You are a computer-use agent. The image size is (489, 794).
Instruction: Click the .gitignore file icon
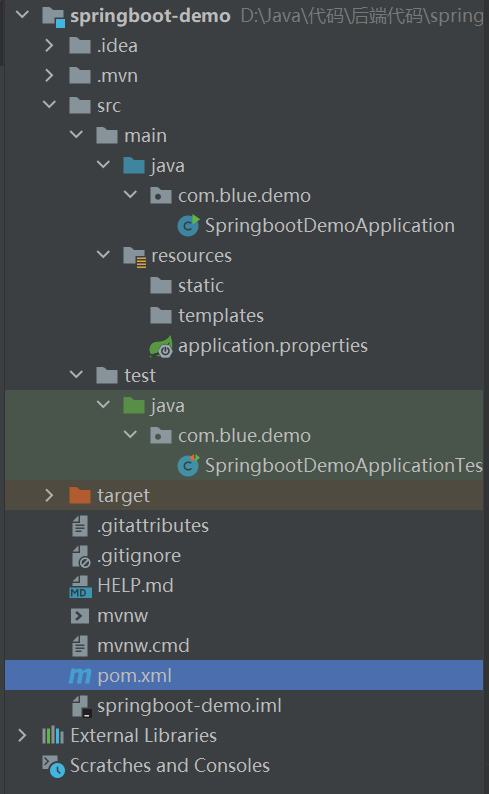click(x=80, y=556)
